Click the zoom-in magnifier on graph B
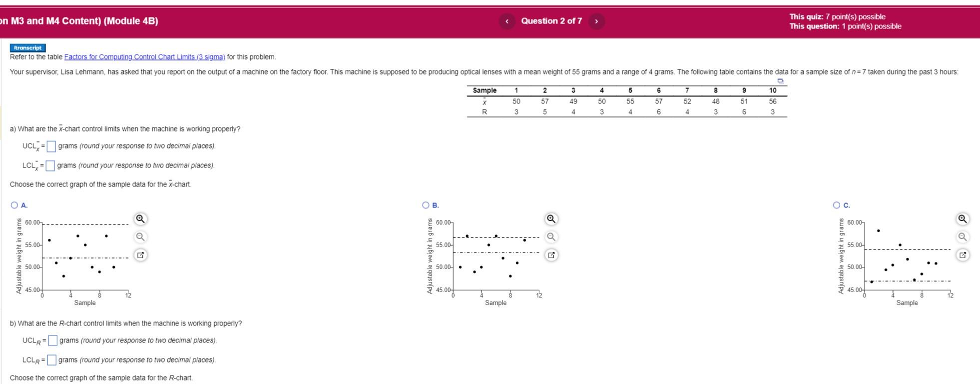The width and height of the screenshot is (980, 384). [551, 218]
